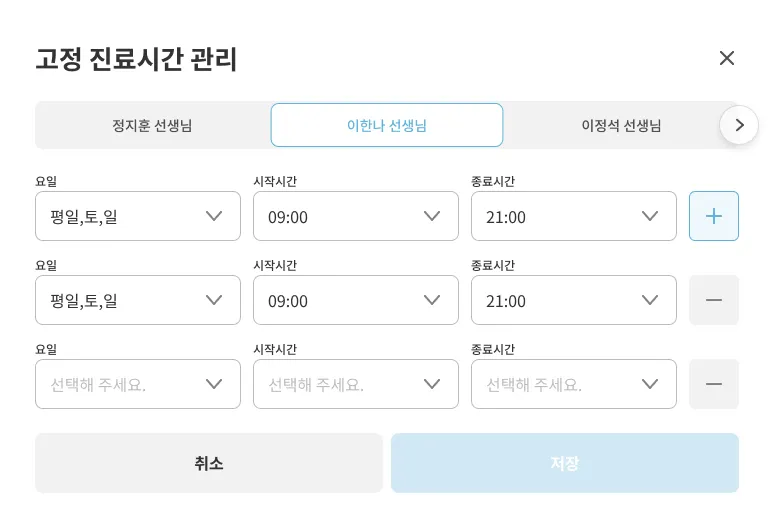Switch to 정지훈 선생님 tab
The image size is (784, 530).
pyautogui.click(x=152, y=125)
